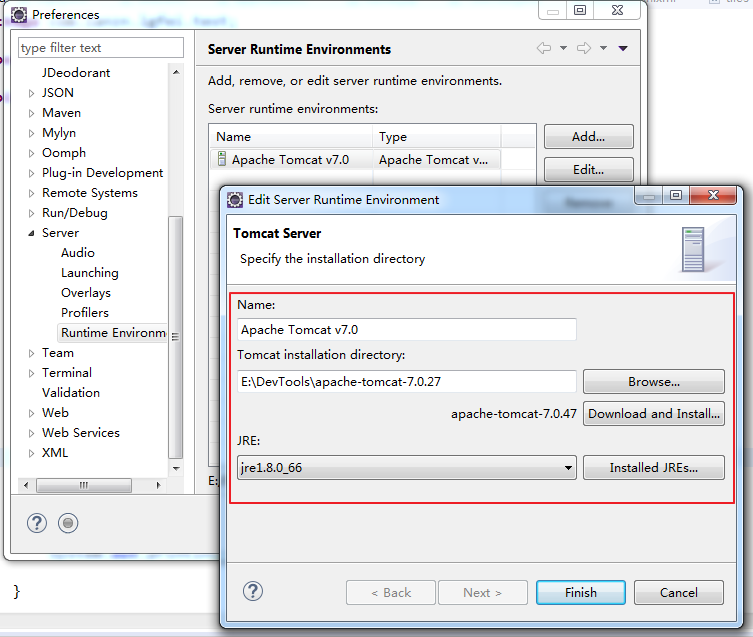Click the Name column header
753x637 pixels.
pos(291,136)
